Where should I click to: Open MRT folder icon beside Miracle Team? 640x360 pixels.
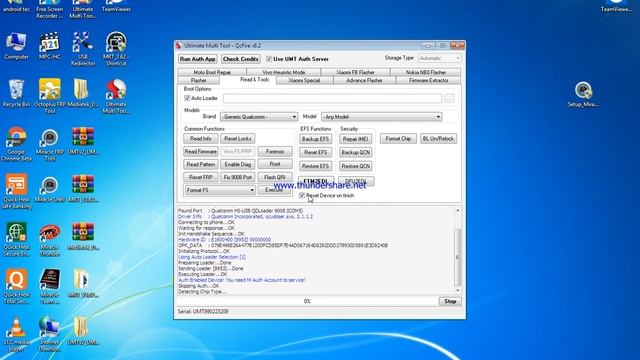pyautogui.click(x=82, y=283)
